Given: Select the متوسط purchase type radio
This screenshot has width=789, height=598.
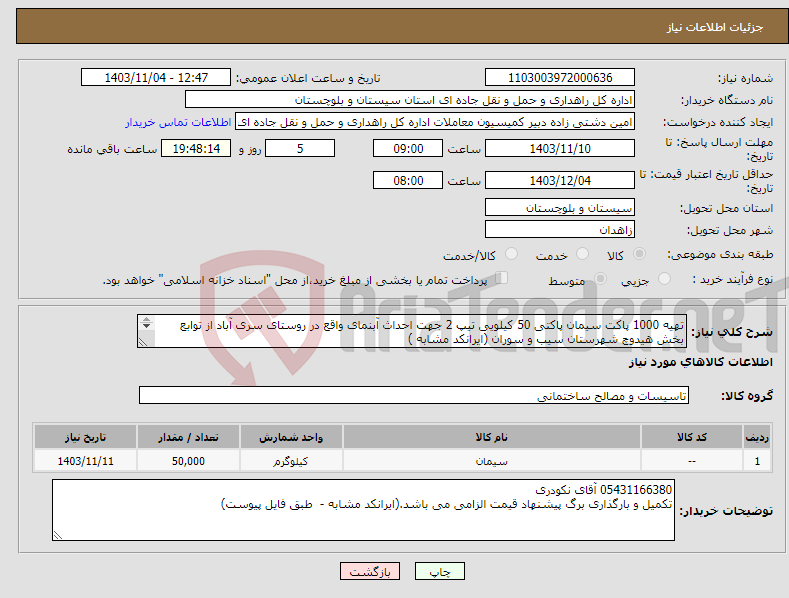Looking at the screenshot, I should [x=600, y=279].
